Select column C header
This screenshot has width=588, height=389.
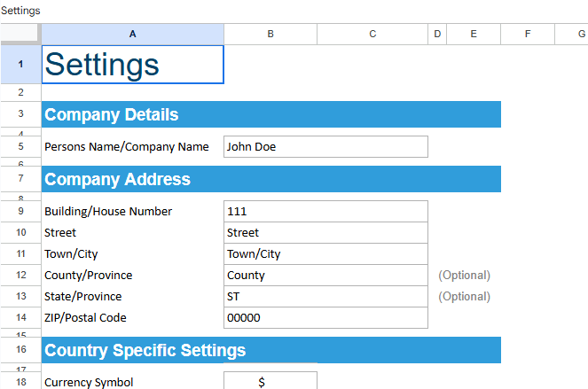(x=372, y=34)
